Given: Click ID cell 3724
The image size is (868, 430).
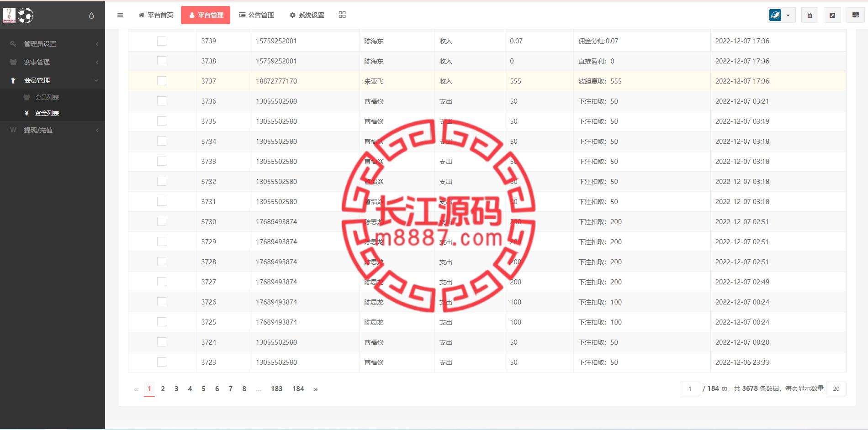Looking at the screenshot, I should (209, 342).
